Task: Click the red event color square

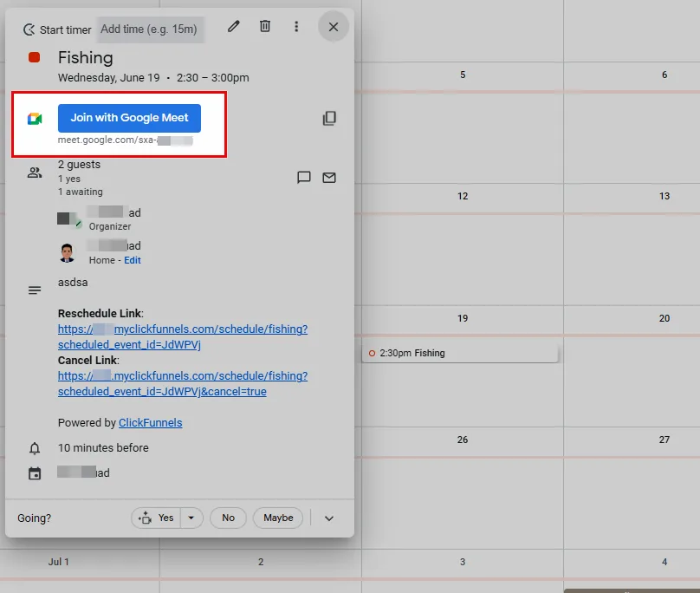Action: point(35,57)
